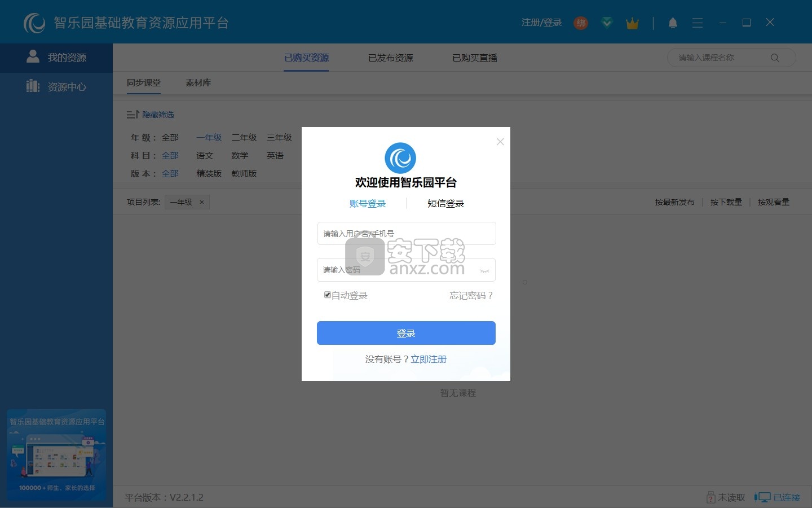This screenshot has width=812, height=508.
Task: Click the 隐藏筛选 text link
Action: 158,115
